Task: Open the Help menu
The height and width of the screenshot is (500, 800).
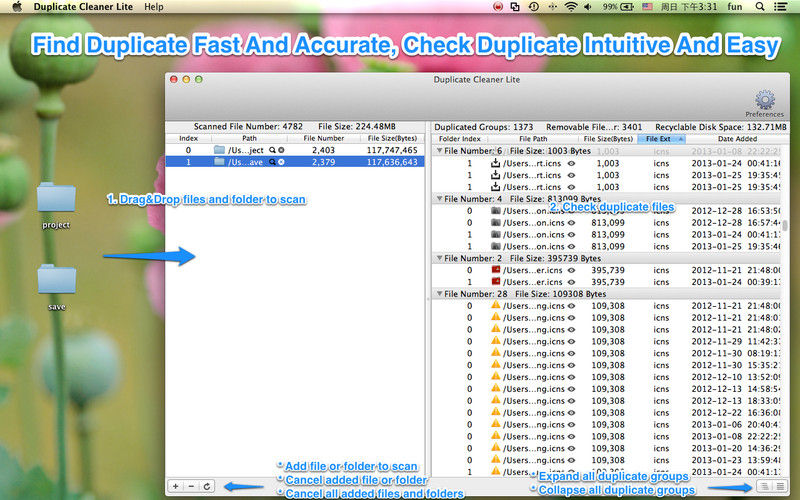Action: [x=154, y=7]
